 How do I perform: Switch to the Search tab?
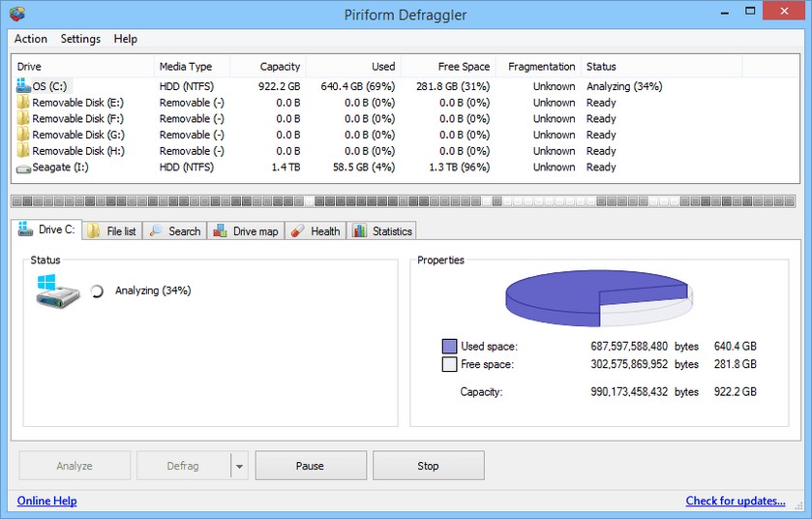(x=175, y=231)
